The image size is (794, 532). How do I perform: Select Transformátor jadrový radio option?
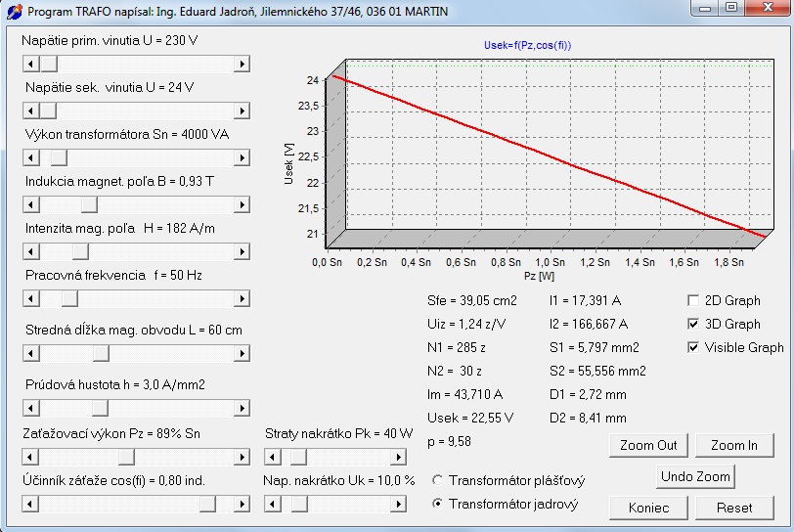coord(437,504)
